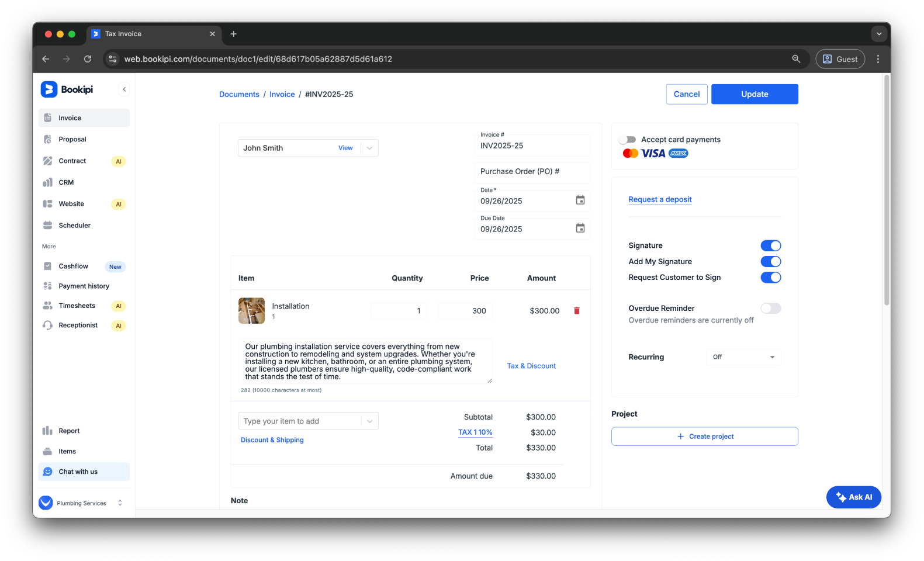Click the item description text area
924x561 pixels.
click(365, 361)
